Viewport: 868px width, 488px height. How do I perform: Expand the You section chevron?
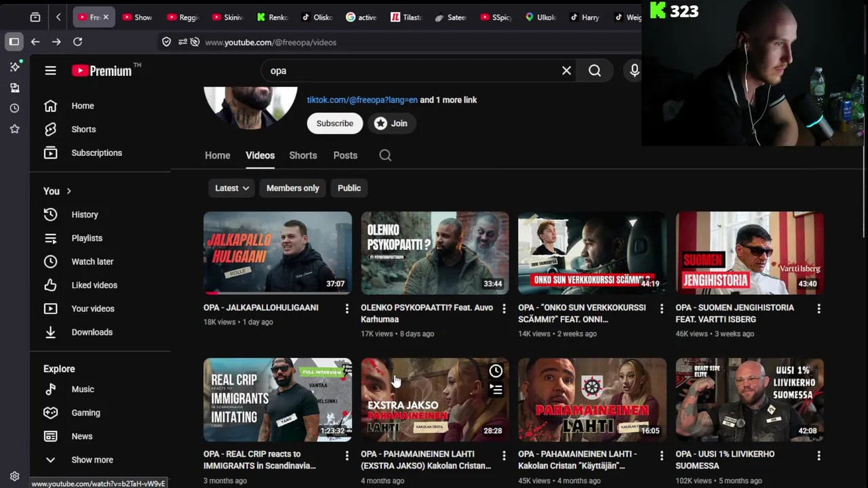[x=68, y=191]
